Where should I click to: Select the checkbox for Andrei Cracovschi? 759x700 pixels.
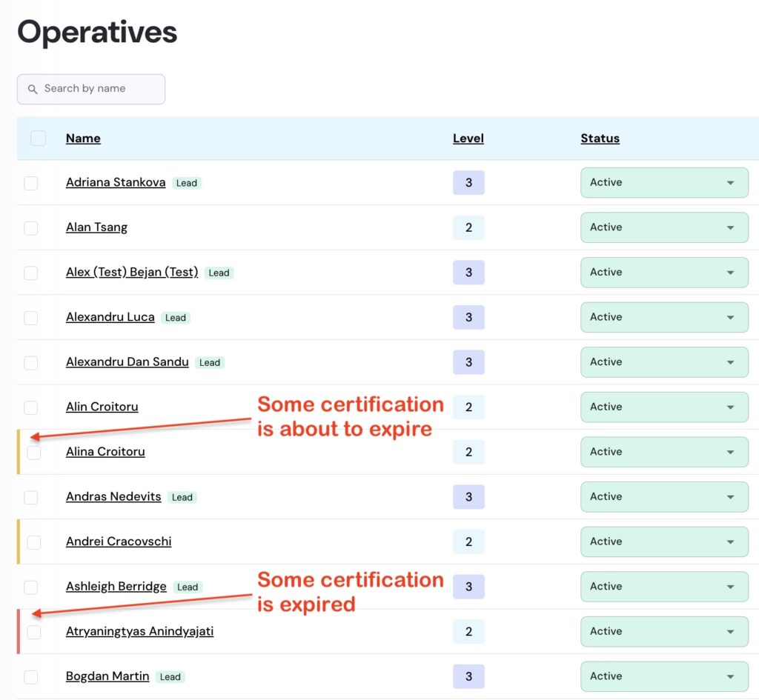coord(34,542)
